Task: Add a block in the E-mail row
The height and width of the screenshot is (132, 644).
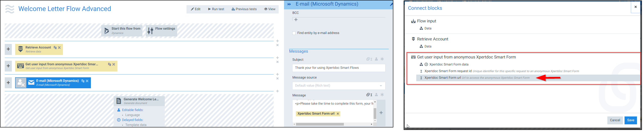Action: pyautogui.click(x=8, y=83)
